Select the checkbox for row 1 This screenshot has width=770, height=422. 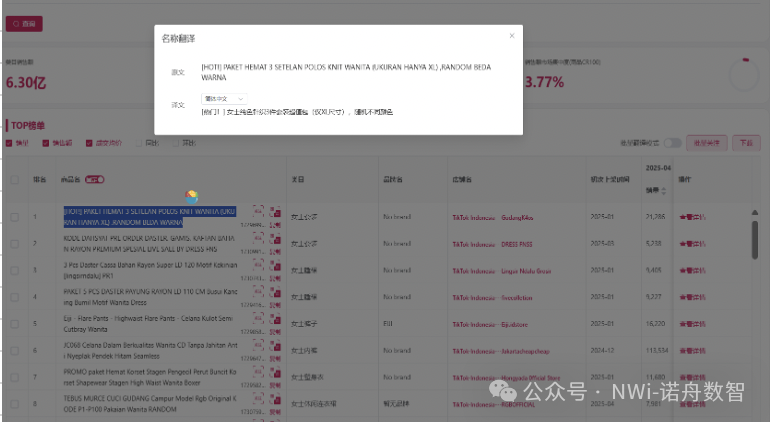[14, 217]
